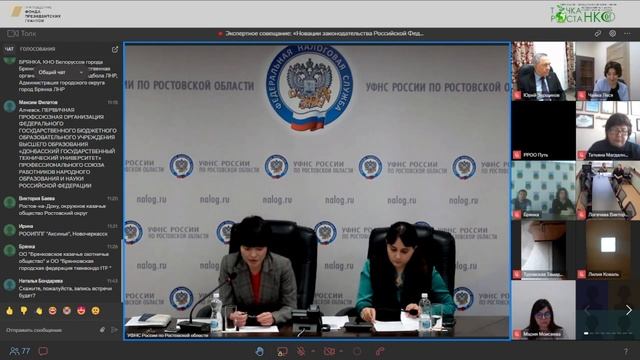Click the meeting title Экспертное совещание
Screen dimensions: 640x360
325,33
